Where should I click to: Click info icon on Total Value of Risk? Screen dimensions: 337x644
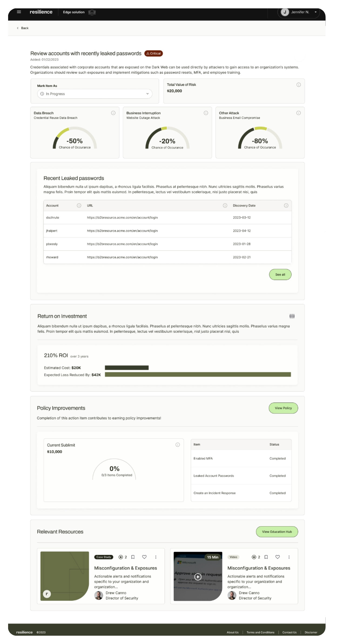point(298,85)
